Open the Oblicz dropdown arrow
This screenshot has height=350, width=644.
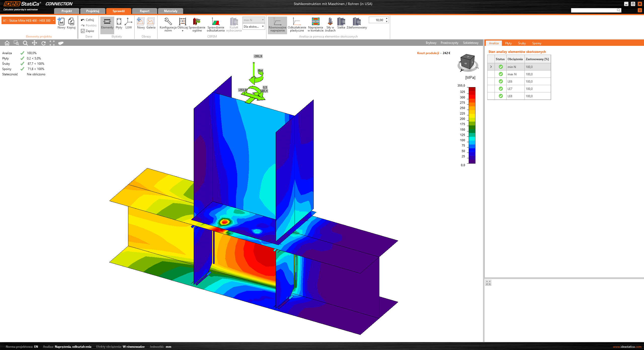[183, 31]
